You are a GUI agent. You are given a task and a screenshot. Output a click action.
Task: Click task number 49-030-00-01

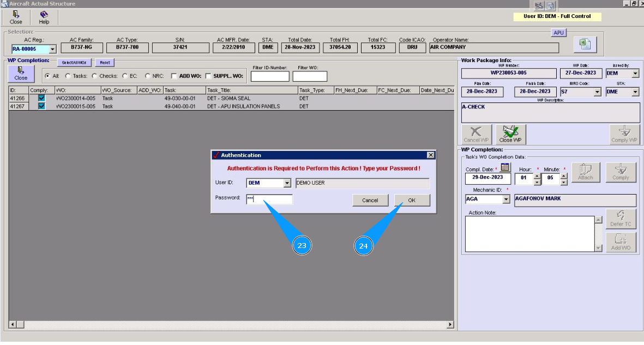point(180,99)
